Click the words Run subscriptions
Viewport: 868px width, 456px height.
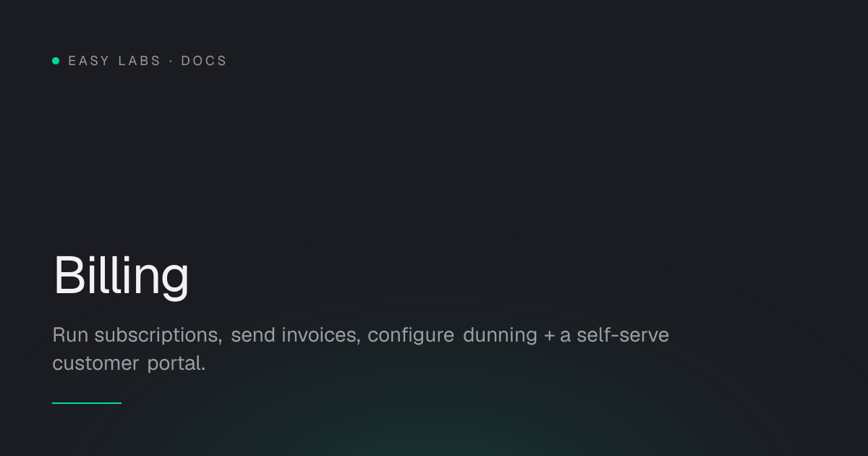pos(137,336)
